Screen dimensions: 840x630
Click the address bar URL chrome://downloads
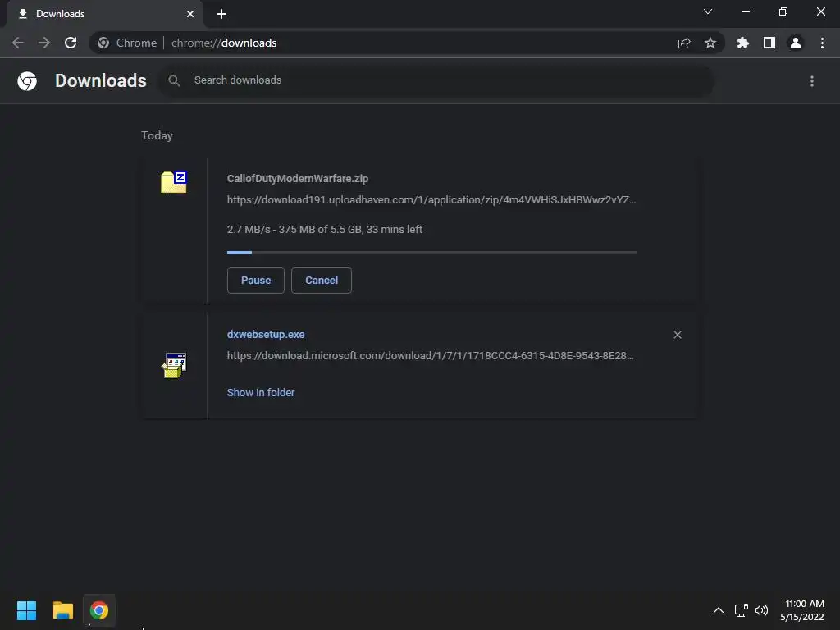click(x=224, y=43)
